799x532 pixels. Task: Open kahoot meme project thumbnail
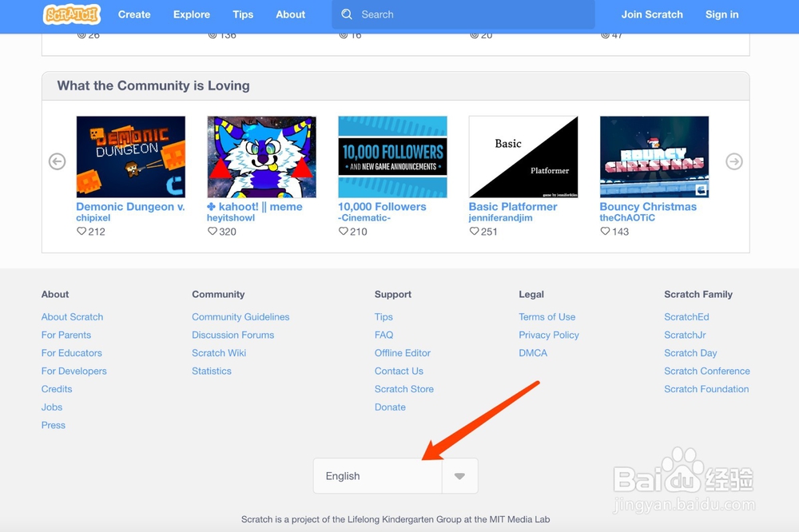(261, 157)
